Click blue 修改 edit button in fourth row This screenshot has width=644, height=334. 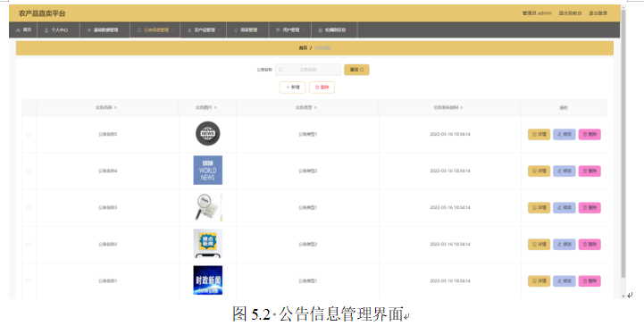(x=565, y=245)
